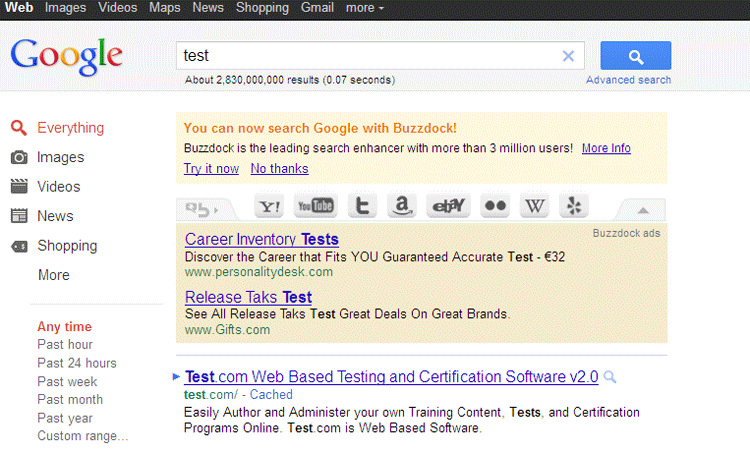The image size is (750, 452).
Task: Switch to Images in the top navigation bar
Action: coord(65,8)
